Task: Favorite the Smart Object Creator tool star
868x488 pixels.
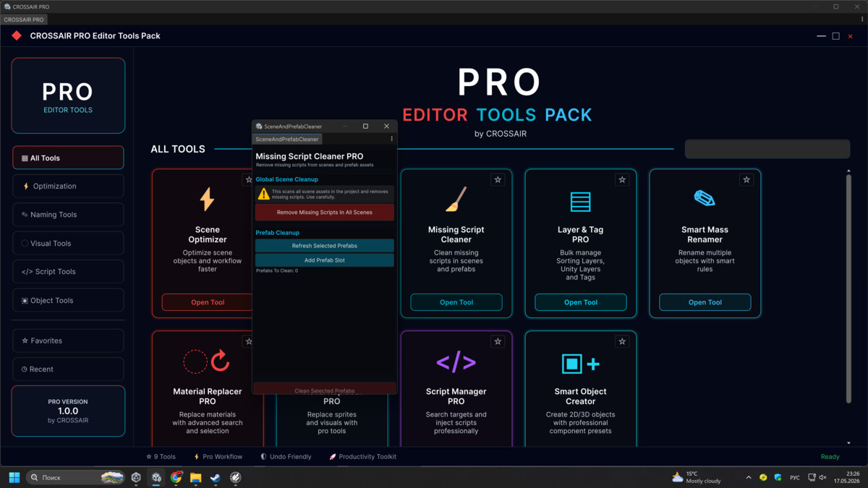Action: (622, 341)
